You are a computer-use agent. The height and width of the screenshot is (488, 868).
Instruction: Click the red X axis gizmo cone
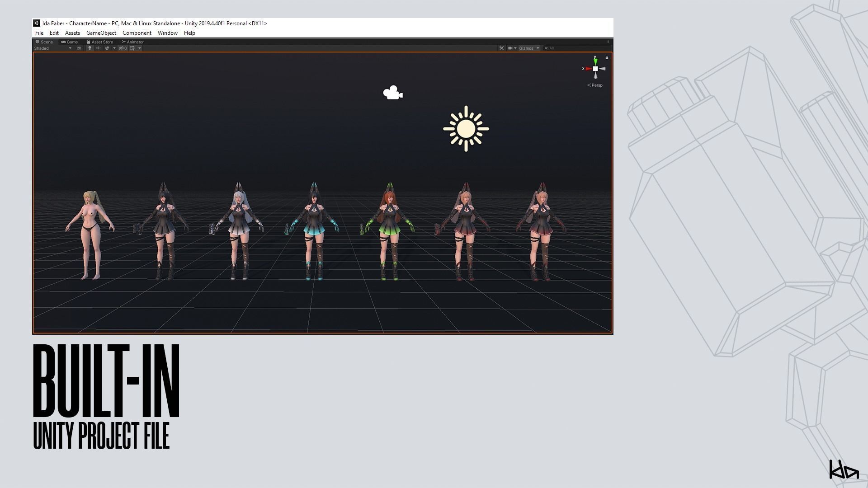588,69
